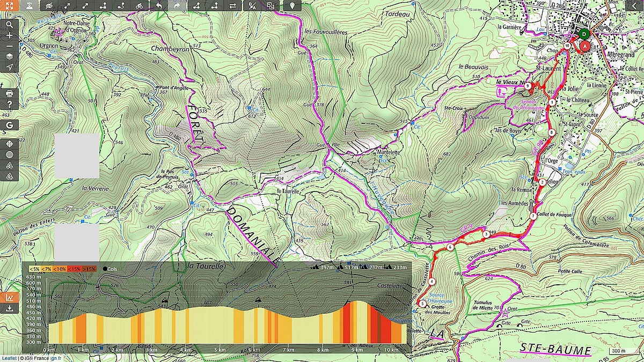Open the GPS track import tool
644x362 pixels.
click(x=30, y=6)
